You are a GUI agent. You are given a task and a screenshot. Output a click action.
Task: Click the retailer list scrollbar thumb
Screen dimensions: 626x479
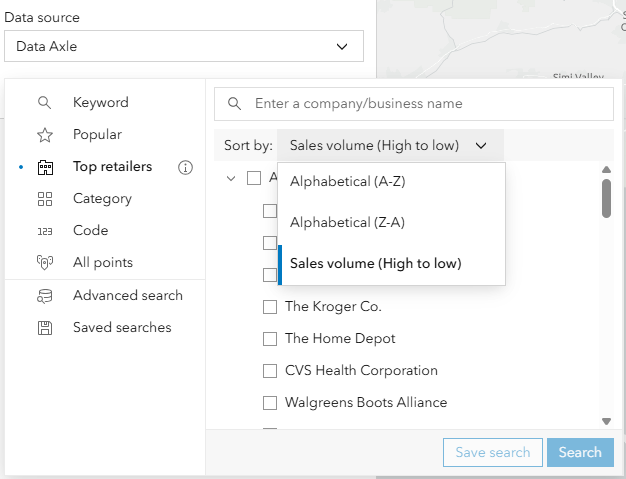606,198
